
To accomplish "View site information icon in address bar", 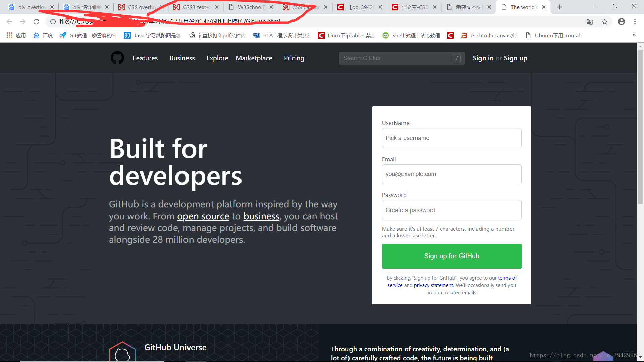I will tap(53, 22).
